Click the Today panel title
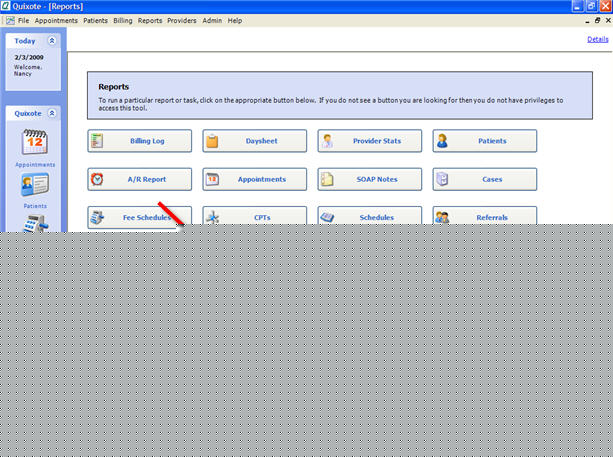The height and width of the screenshot is (457, 613). click(25, 41)
